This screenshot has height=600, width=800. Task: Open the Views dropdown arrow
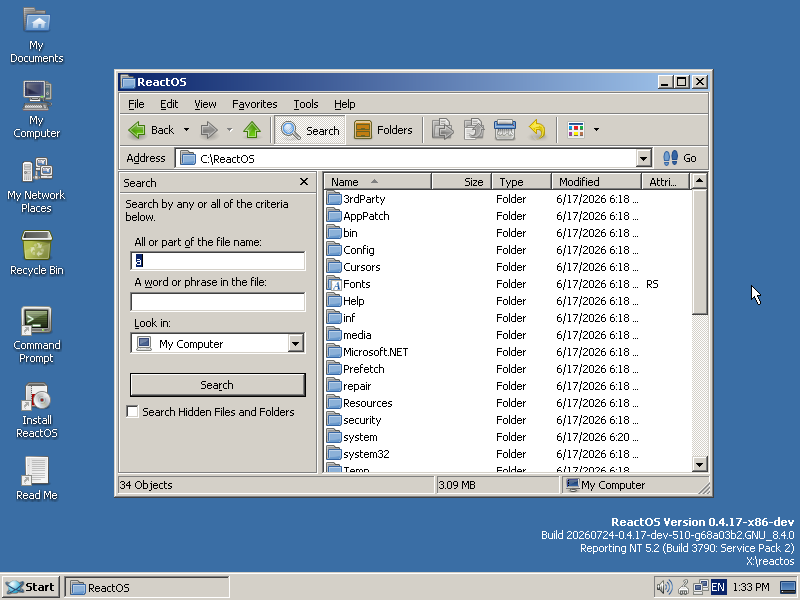click(x=596, y=130)
